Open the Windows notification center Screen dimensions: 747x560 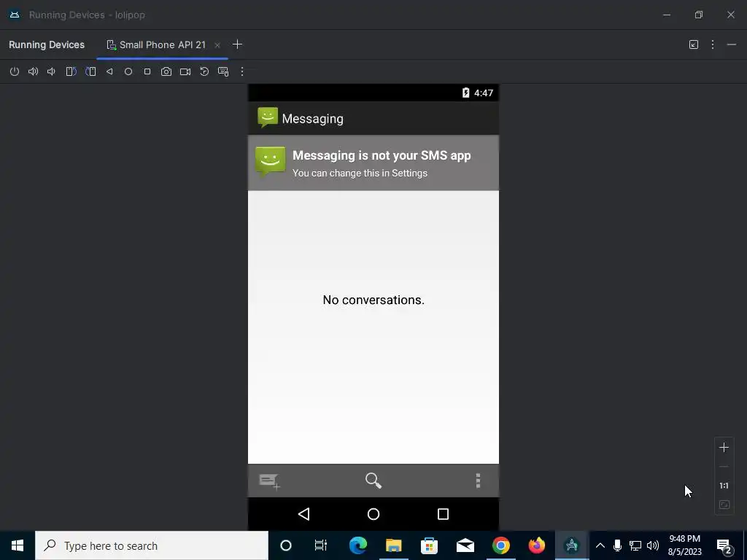(724, 547)
